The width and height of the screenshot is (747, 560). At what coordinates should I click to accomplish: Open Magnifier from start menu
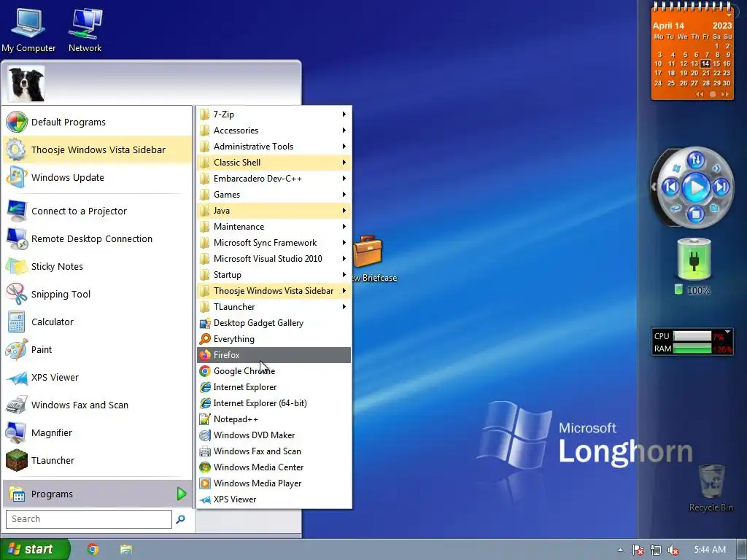[97, 432]
